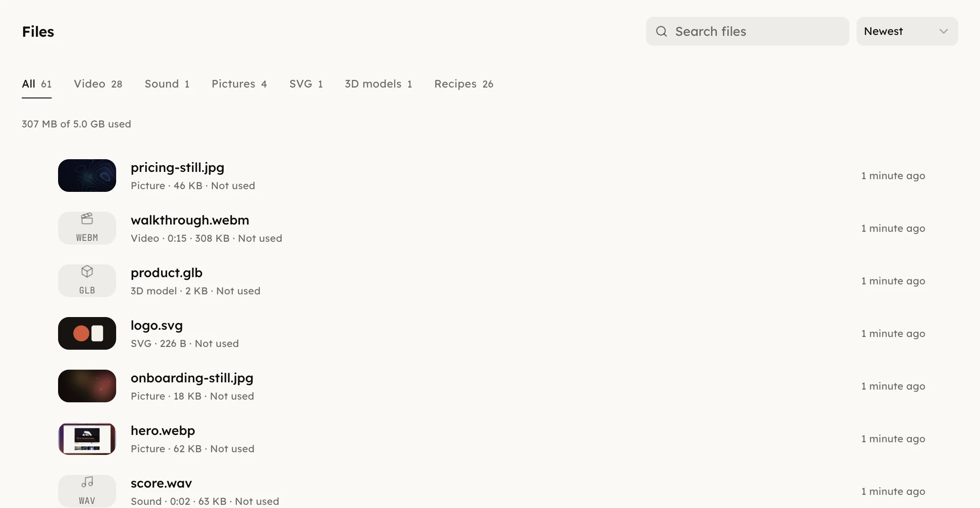Switch to the 3D models tab
Screen dimensions: 980x508
point(378,84)
